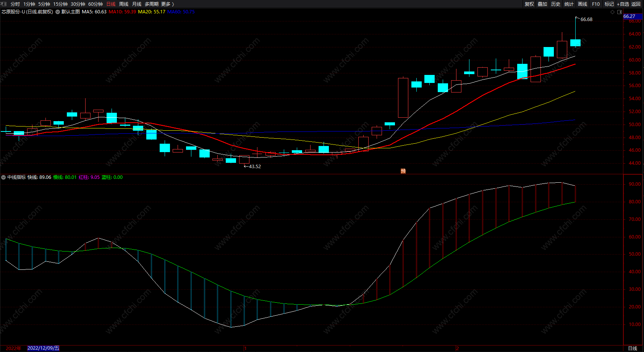
Task: Expand the 中线指标 indicator dropdown
Action: (x=3, y=177)
